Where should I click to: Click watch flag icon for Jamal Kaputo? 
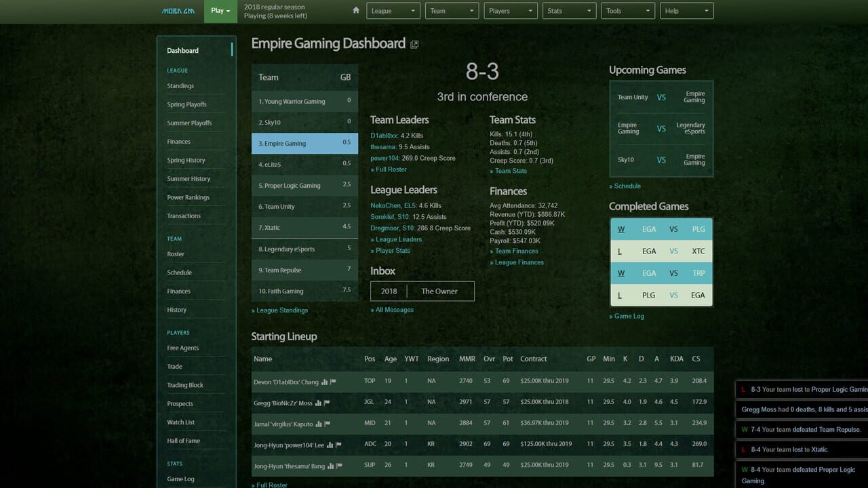[x=328, y=424]
